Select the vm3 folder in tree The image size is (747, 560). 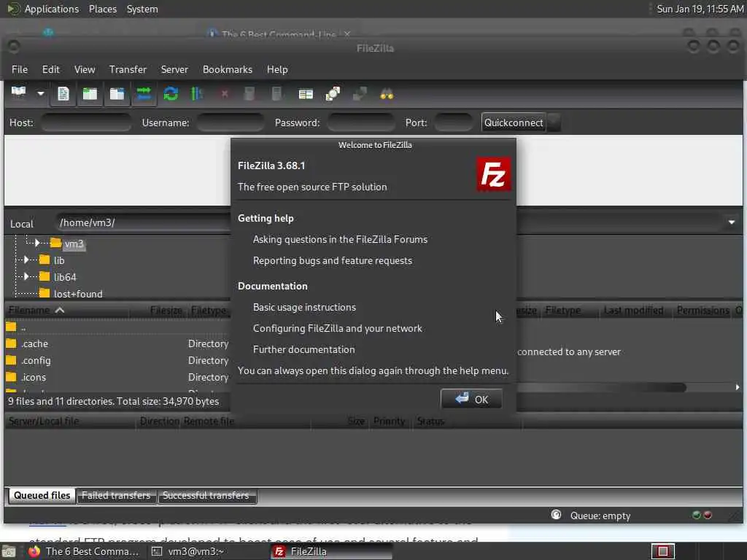[74, 244]
